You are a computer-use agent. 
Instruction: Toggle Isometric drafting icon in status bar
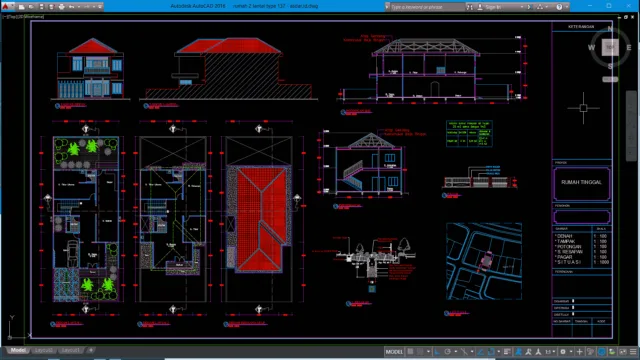click(464, 351)
